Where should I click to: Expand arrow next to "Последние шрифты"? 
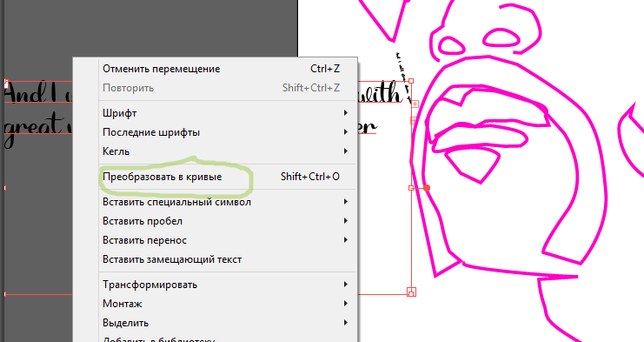pos(346,132)
